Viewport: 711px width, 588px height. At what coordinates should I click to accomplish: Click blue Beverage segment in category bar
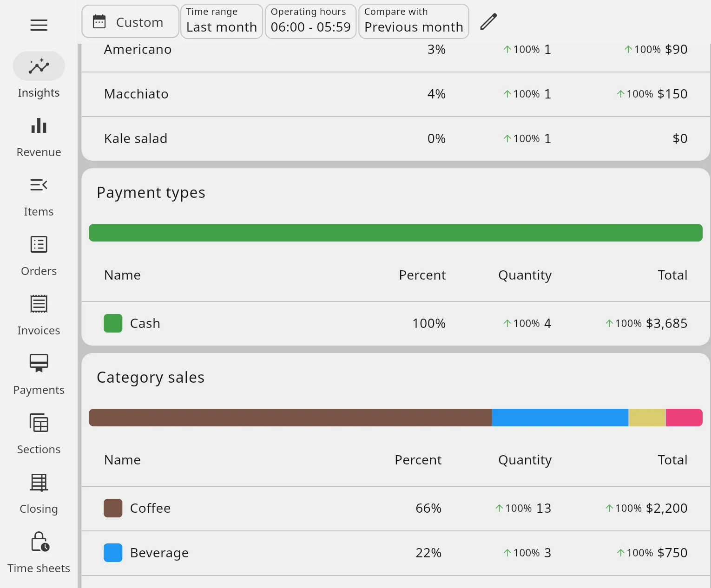[x=560, y=418]
